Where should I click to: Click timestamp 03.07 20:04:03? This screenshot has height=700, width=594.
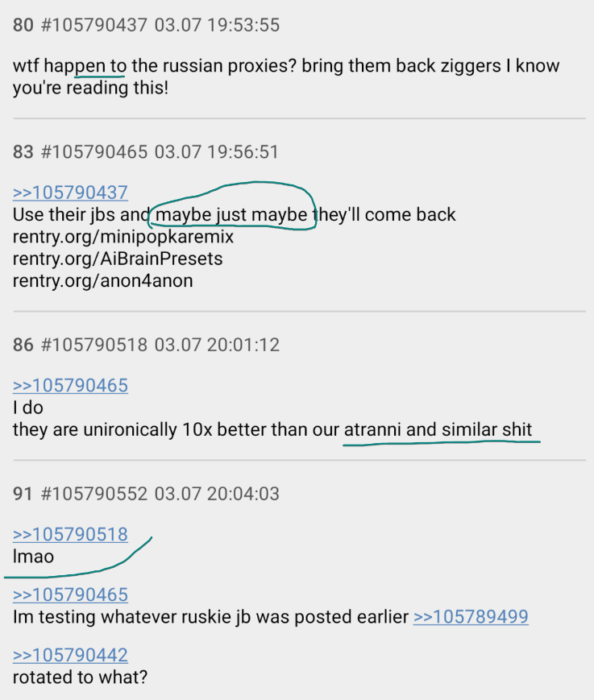pos(217,494)
